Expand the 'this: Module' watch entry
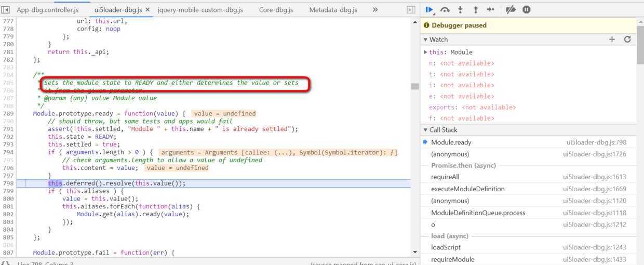Image resolution: width=644 pixels, height=265 pixels. tap(426, 52)
